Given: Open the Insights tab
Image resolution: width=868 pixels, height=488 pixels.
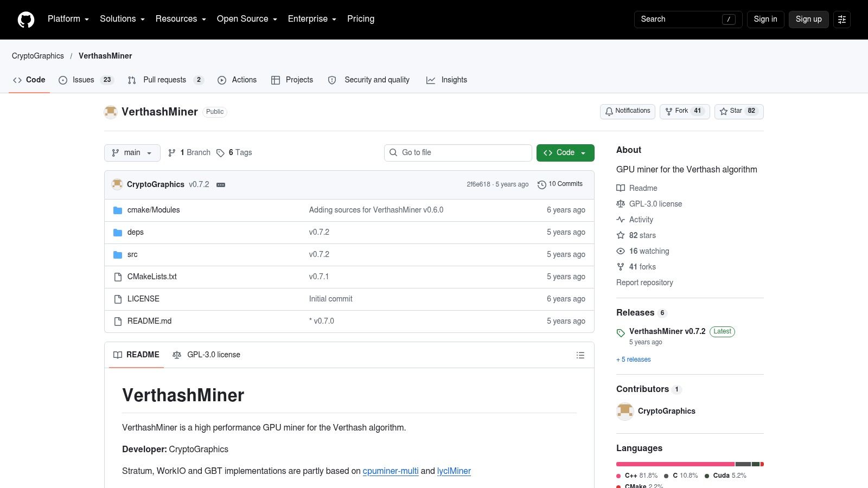Looking at the screenshot, I should click(446, 80).
